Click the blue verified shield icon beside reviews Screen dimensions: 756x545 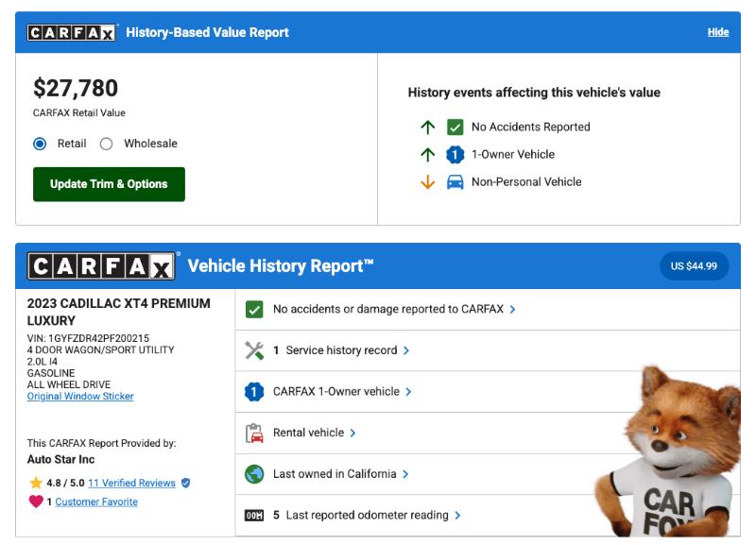pos(186,483)
